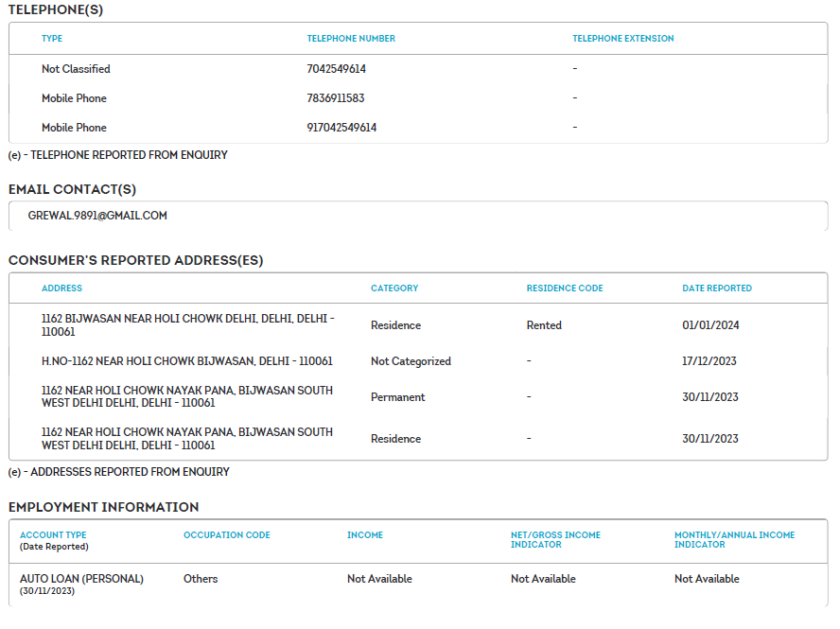The width and height of the screenshot is (840, 629).
Task: Click the ADDRESS column header
Action: pos(61,288)
